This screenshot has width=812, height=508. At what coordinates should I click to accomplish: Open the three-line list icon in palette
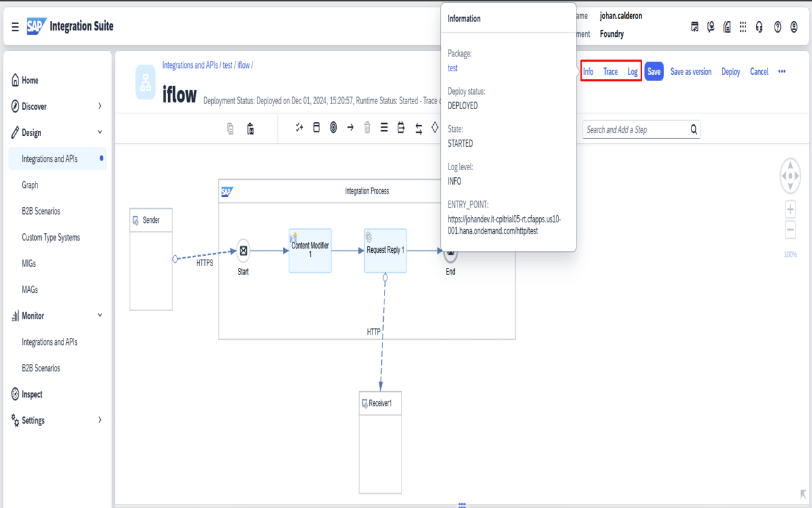(x=384, y=128)
